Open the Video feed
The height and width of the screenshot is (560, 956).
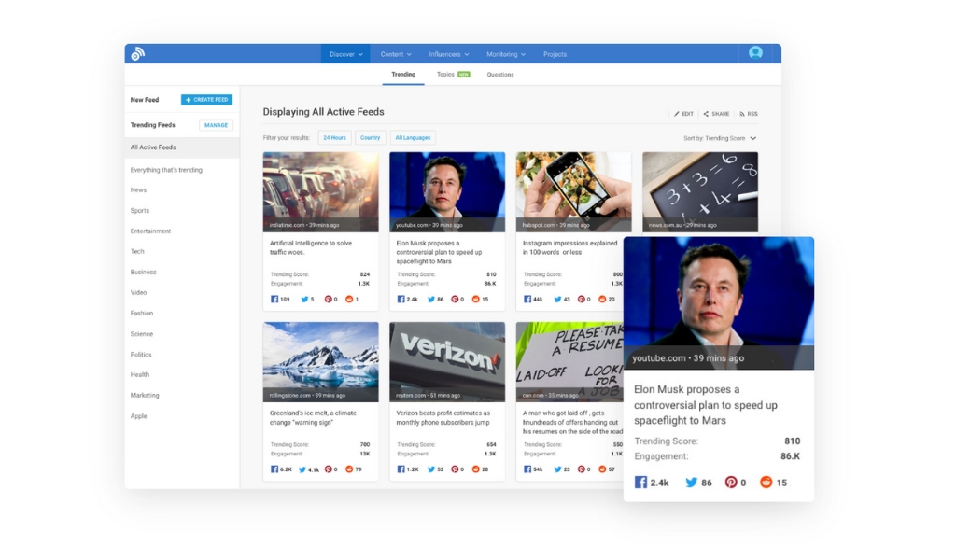tap(138, 292)
